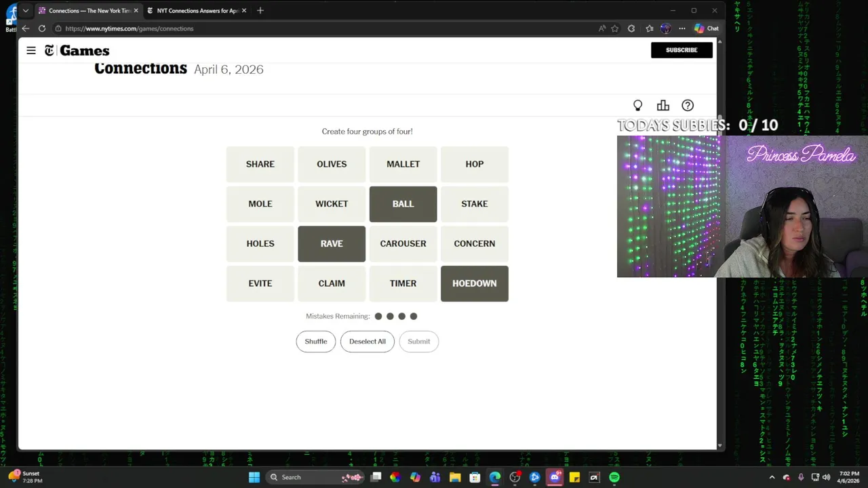Viewport: 868px width, 488px height.
Task: Open Microsoft Edge from the taskbar
Action: (x=495, y=477)
